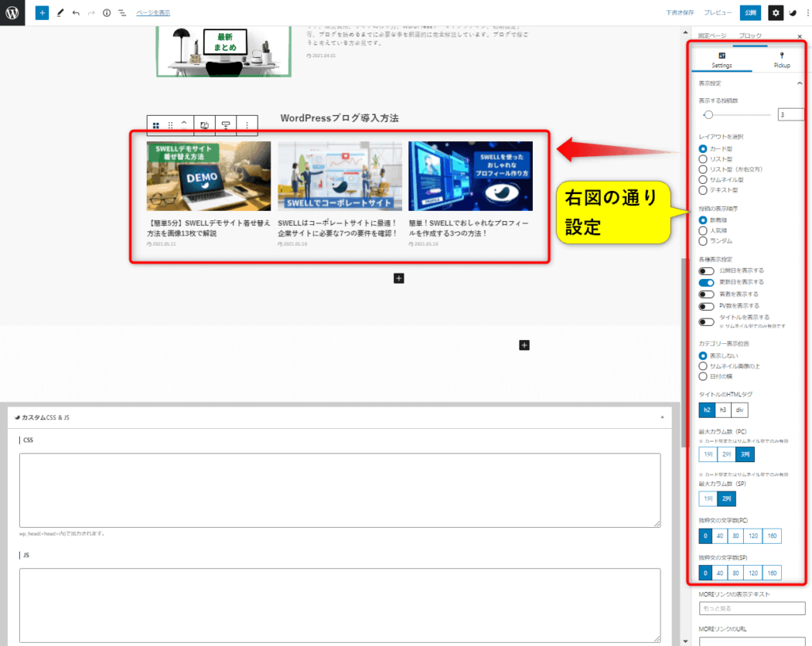This screenshot has width=812, height=646.
Task: Set PC excerpt length to 80
Action: click(x=735, y=536)
